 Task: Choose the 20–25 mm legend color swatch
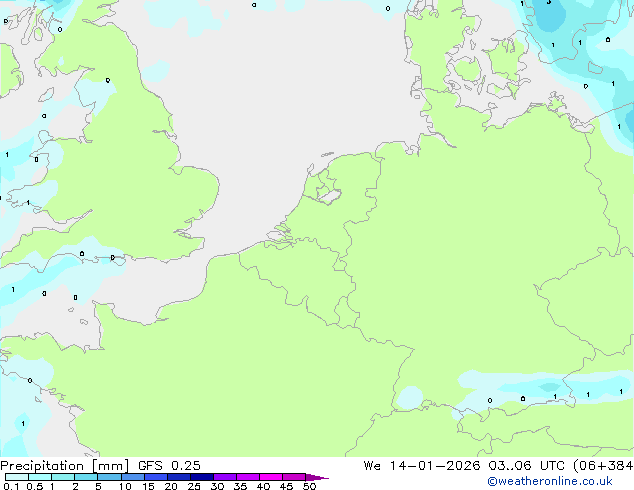pyautogui.click(x=179, y=477)
